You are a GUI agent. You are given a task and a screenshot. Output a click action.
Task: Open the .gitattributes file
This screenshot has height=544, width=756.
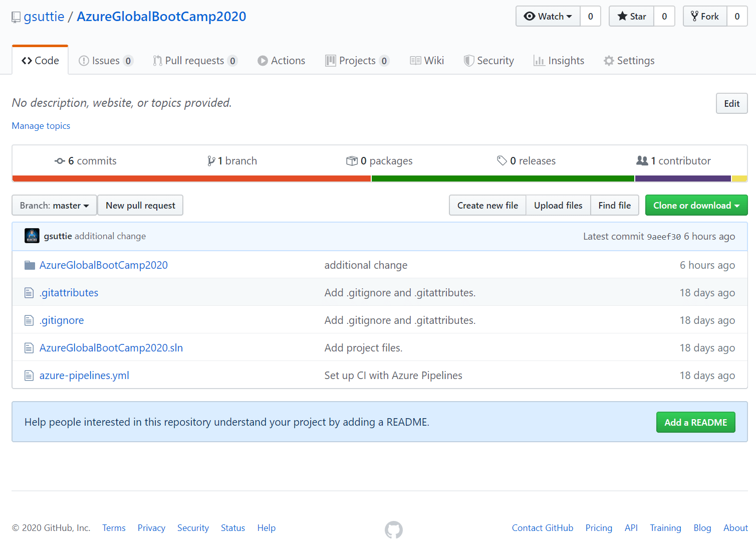point(69,293)
